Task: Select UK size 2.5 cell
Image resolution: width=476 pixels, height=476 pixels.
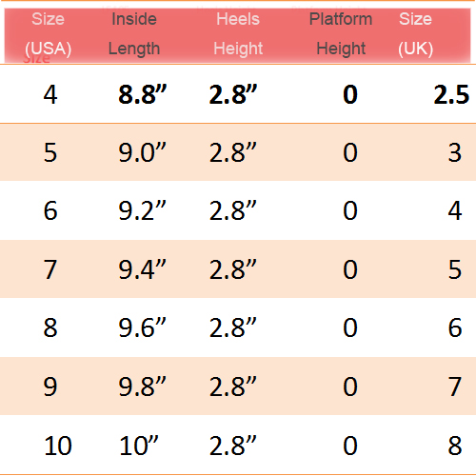Action: pos(451,95)
